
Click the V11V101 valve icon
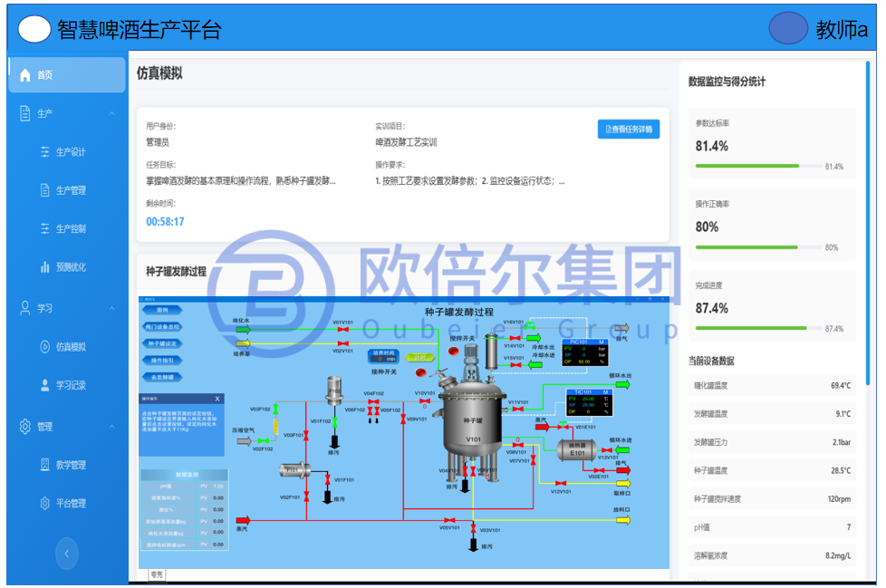tap(517, 410)
